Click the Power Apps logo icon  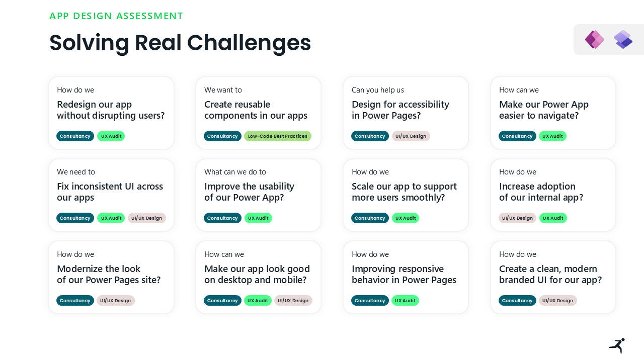click(594, 39)
